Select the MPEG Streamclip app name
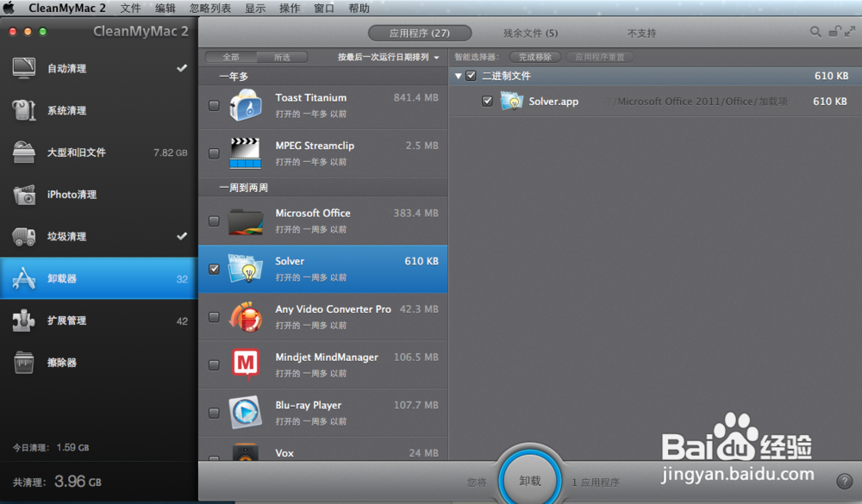 (x=315, y=146)
